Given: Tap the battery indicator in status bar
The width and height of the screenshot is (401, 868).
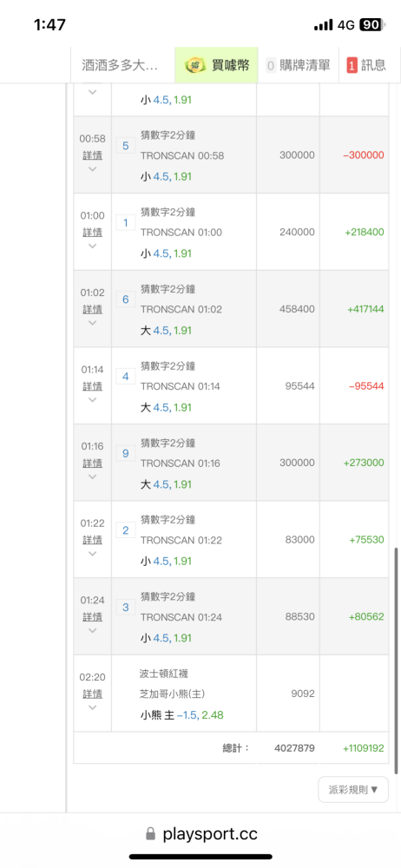Looking at the screenshot, I should click(x=370, y=24).
